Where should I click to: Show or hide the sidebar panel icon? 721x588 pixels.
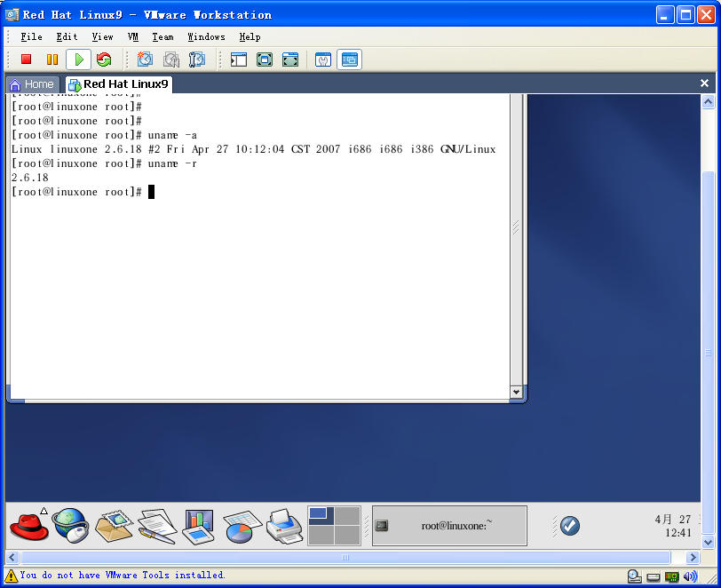tap(239, 60)
